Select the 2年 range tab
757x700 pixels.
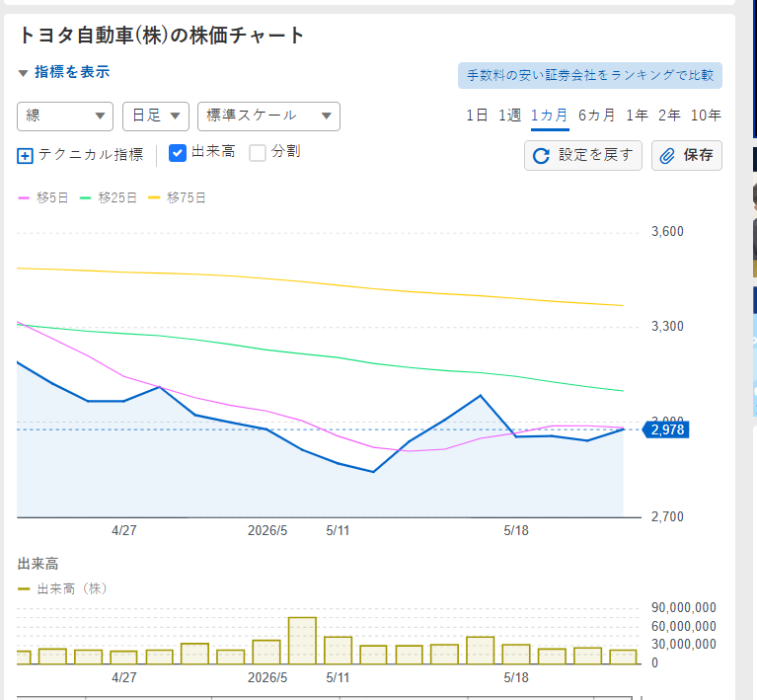pos(669,116)
